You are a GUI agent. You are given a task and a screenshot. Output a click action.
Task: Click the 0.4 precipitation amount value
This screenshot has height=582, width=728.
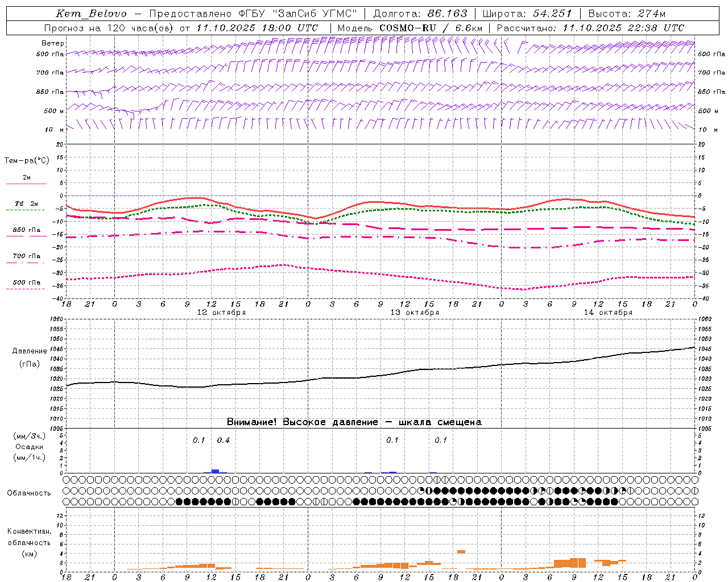pos(223,440)
